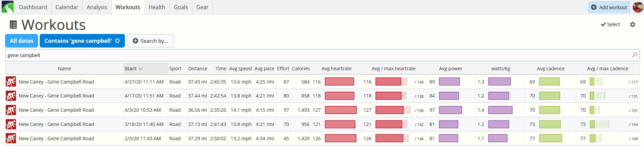Add a new workout
This screenshot has width=644, height=146.
[609, 7]
